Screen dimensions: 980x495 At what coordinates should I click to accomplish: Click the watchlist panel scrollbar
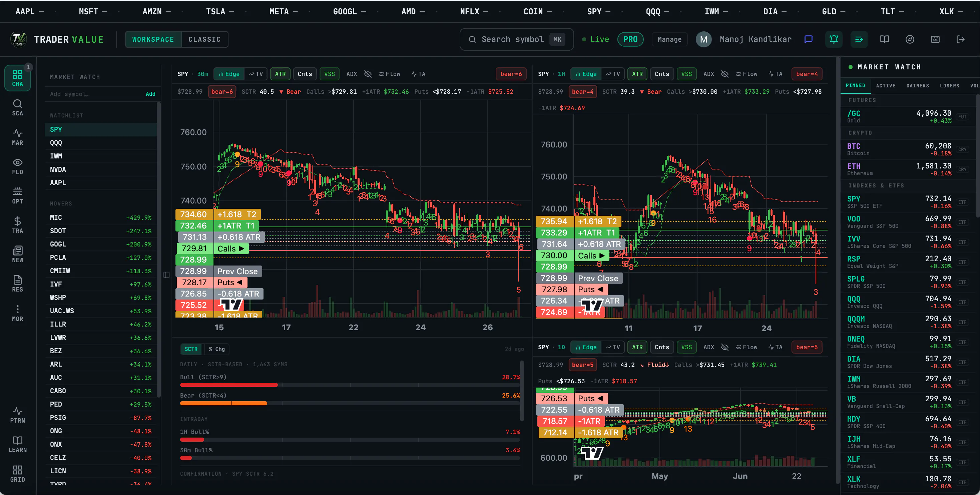159,249
